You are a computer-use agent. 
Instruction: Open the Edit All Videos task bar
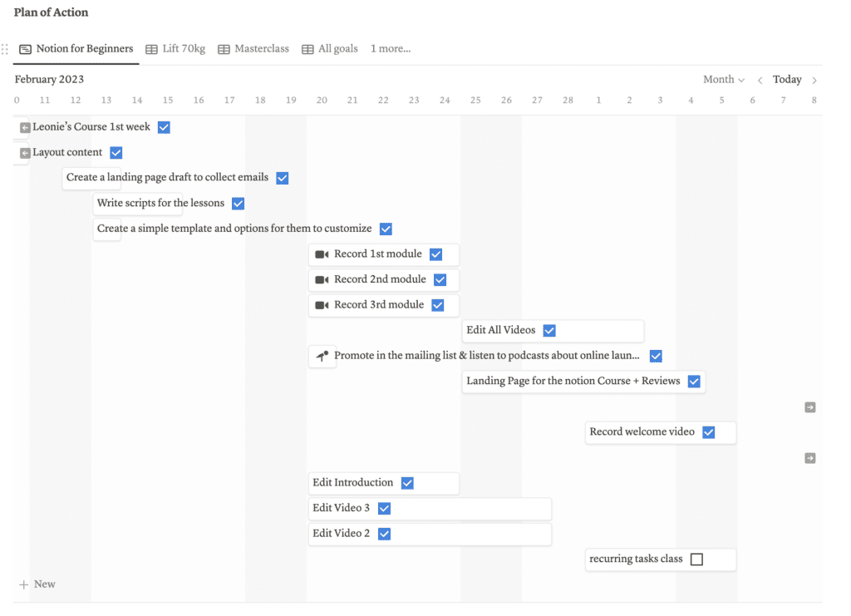click(553, 331)
